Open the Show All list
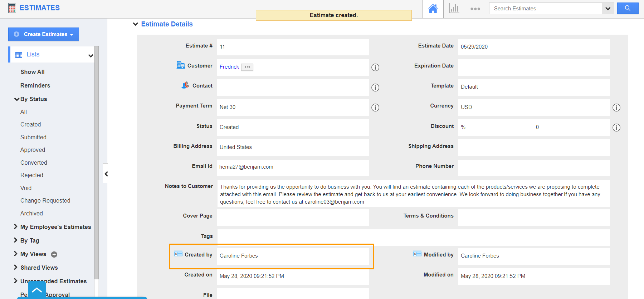 pos(33,72)
